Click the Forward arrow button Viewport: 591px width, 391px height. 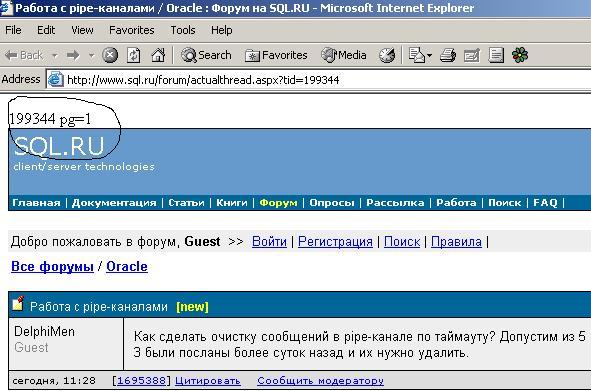click(x=73, y=55)
